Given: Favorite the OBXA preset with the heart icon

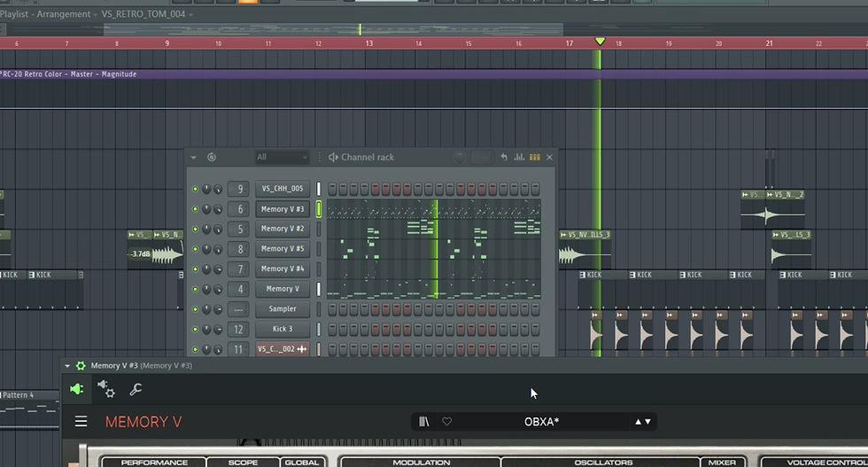Looking at the screenshot, I should pyautogui.click(x=446, y=422).
